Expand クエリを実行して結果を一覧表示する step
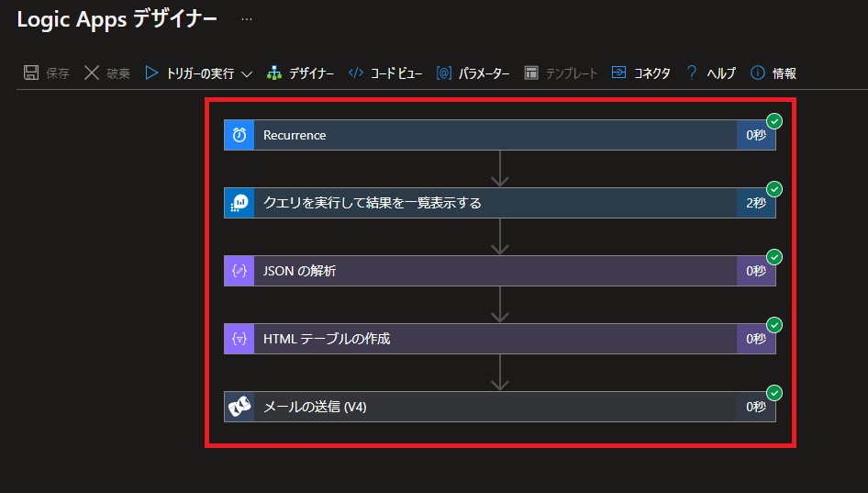 [499, 203]
